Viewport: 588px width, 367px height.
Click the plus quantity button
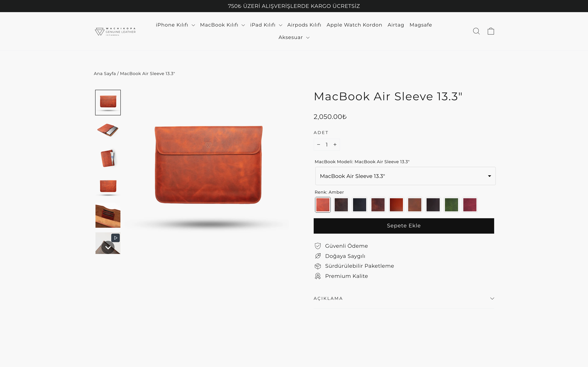335,145
